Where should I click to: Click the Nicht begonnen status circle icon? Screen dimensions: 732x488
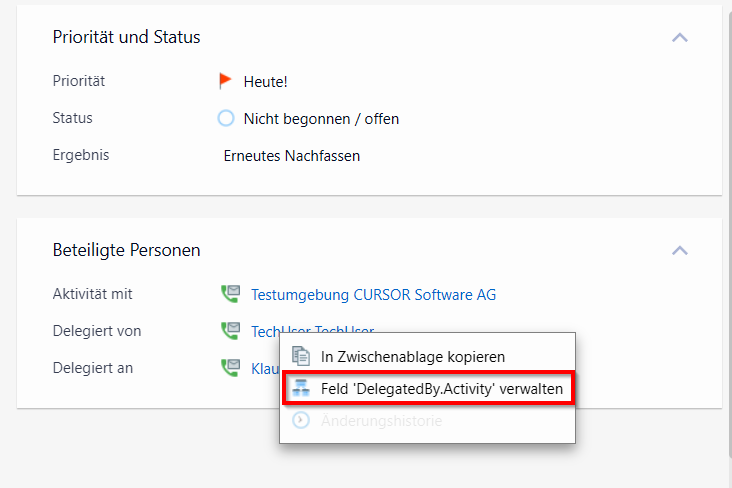tap(226, 118)
